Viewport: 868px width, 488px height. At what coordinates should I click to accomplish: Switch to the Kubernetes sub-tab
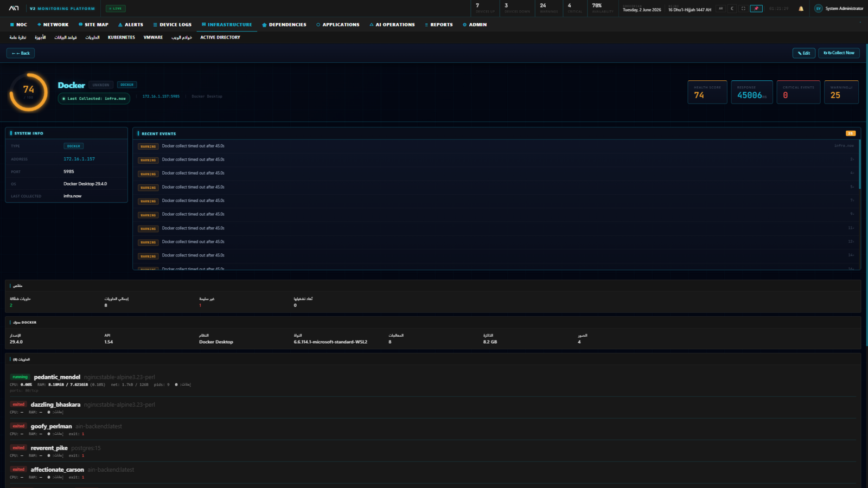(122, 37)
